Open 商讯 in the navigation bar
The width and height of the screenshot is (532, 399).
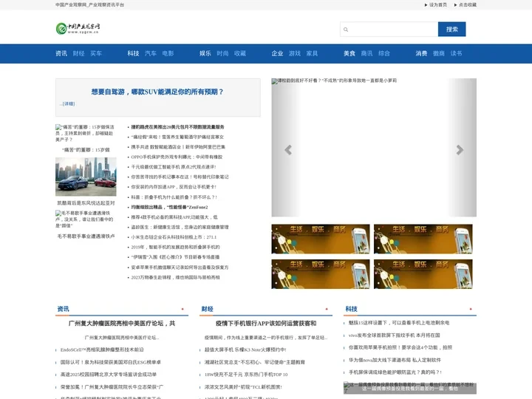pyautogui.click(x=366, y=53)
